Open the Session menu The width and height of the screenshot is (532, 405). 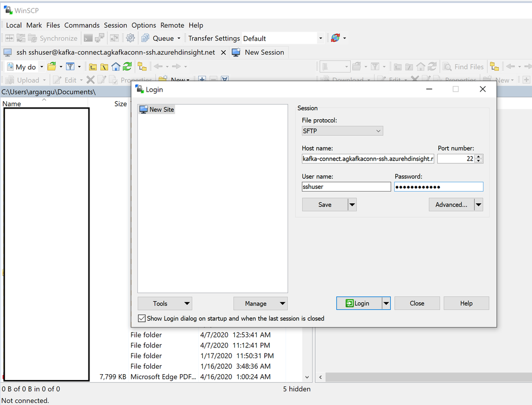click(x=116, y=25)
